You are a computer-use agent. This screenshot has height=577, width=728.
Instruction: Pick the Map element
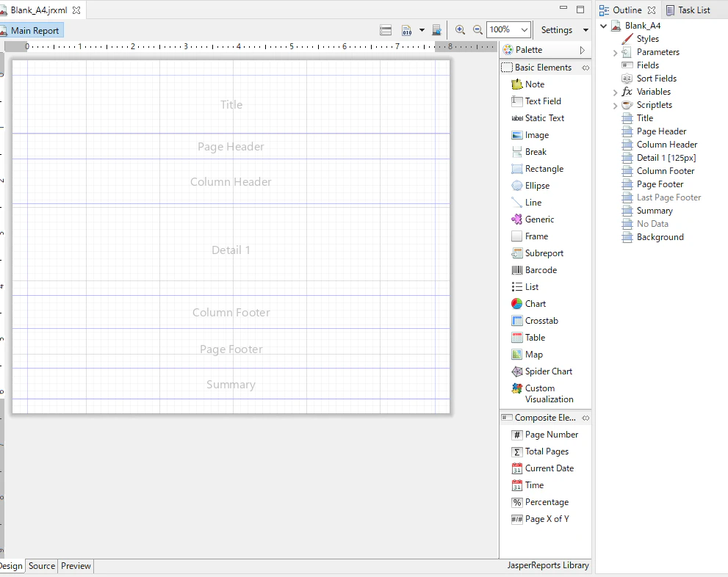(527, 355)
